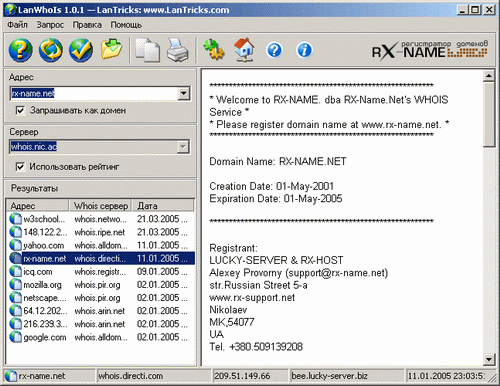The width and height of the screenshot is (500, 386).
Task: Sort results by Whois сервер column header
Action: click(100, 205)
